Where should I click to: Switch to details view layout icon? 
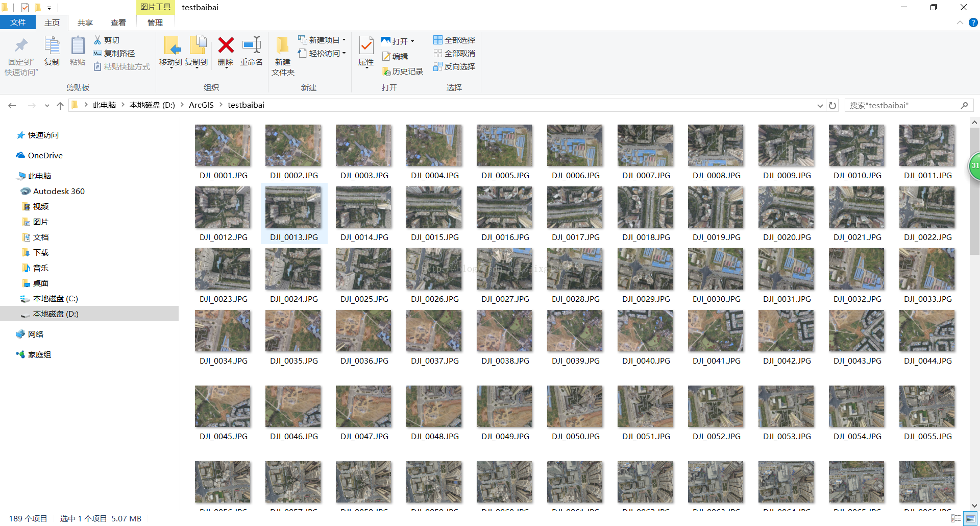[956, 518]
